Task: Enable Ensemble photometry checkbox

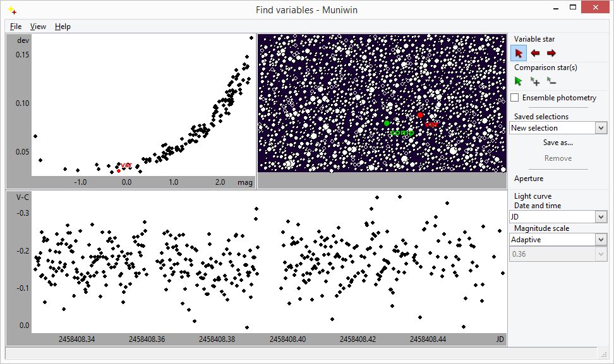Action: click(515, 98)
